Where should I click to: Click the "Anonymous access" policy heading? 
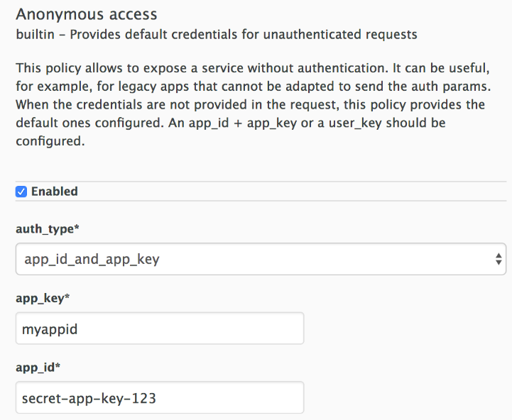coord(86,14)
